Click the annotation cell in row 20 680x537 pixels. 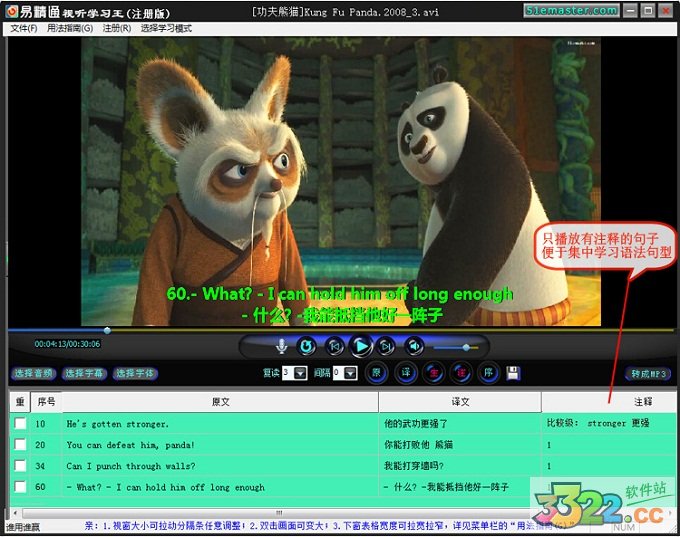coord(609,445)
